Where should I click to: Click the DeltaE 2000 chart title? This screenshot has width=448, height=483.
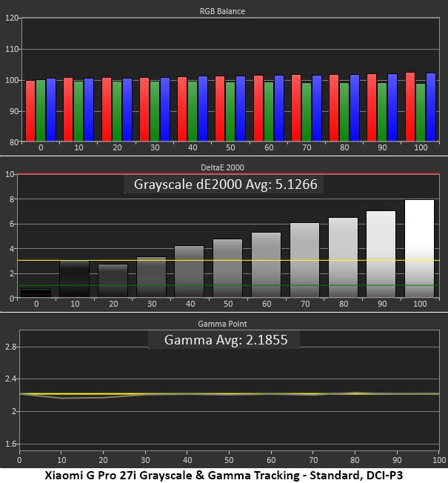222,167
